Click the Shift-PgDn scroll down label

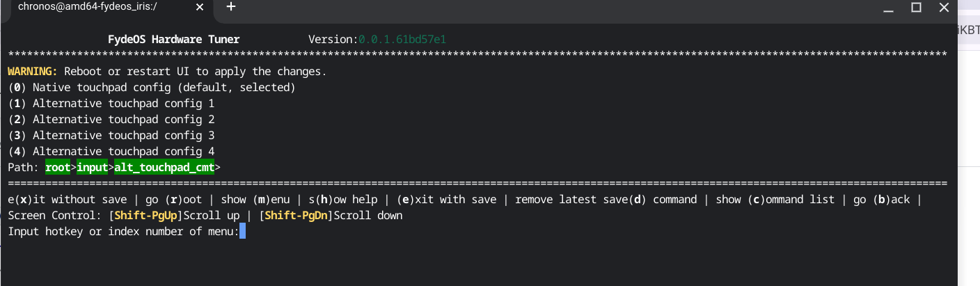pos(331,216)
